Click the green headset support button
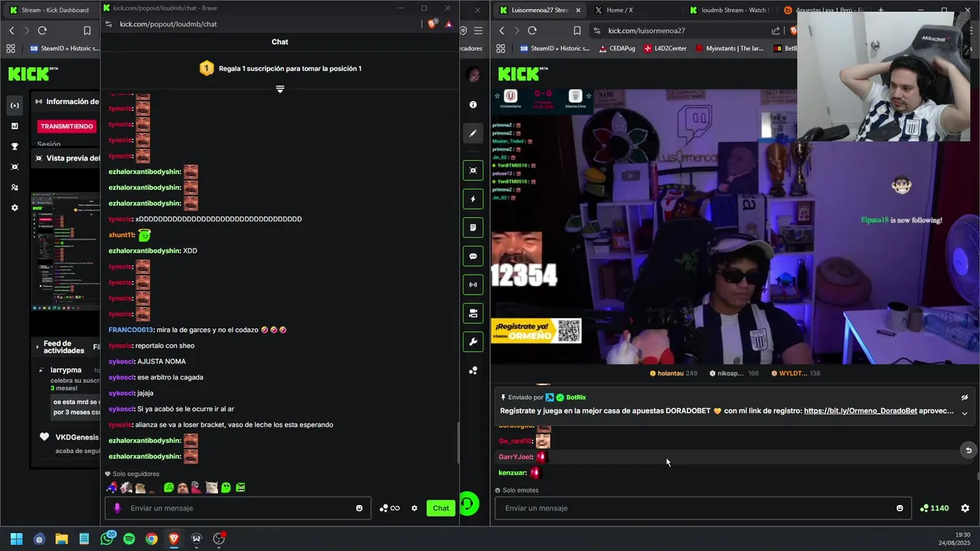The image size is (980, 551). coord(469,504)
